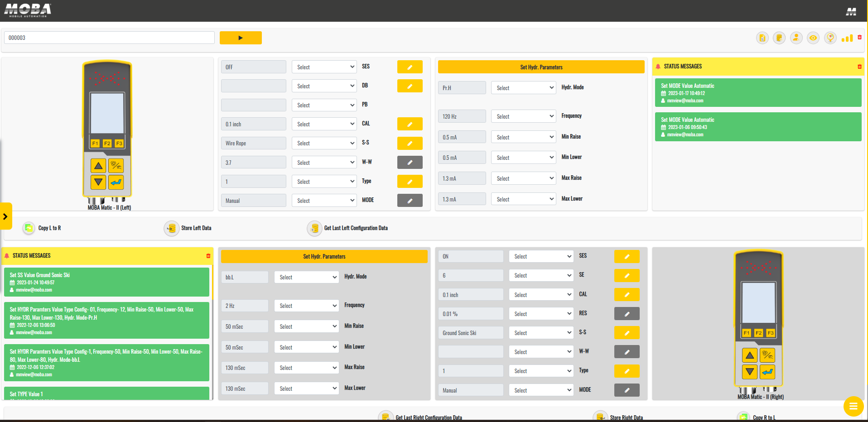Delete top right status messages with trash icon

point(859,67)
